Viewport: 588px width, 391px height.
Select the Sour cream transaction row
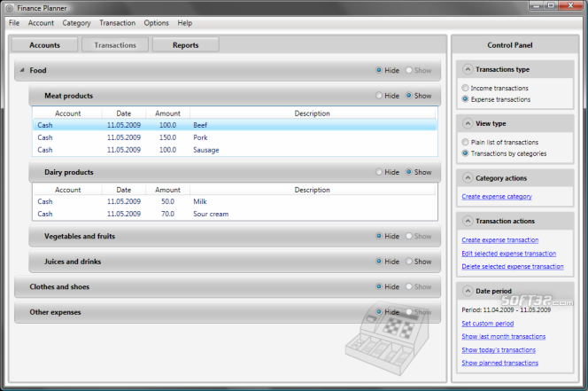click(235, 214)
